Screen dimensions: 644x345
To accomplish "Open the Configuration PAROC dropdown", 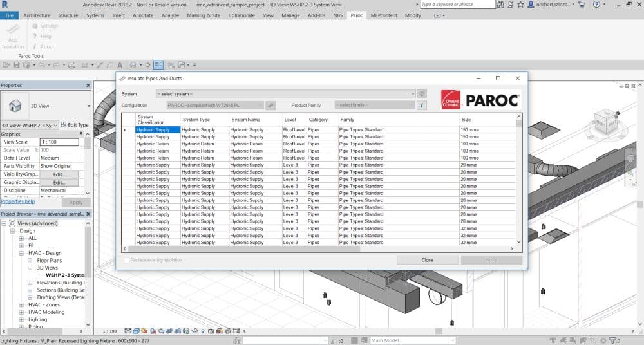I will [x=215, y=106].
